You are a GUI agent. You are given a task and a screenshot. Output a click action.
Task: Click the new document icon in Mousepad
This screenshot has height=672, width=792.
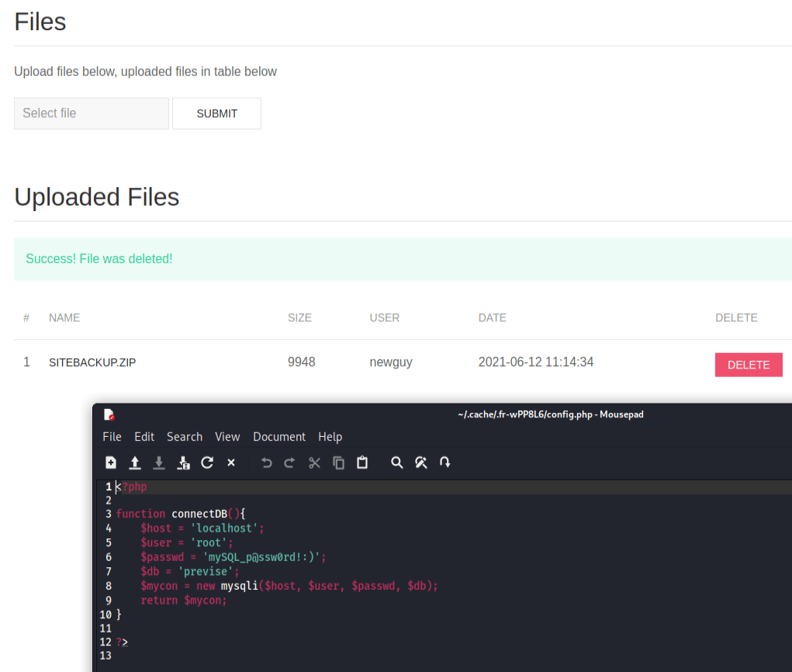(x=111, y=462)
